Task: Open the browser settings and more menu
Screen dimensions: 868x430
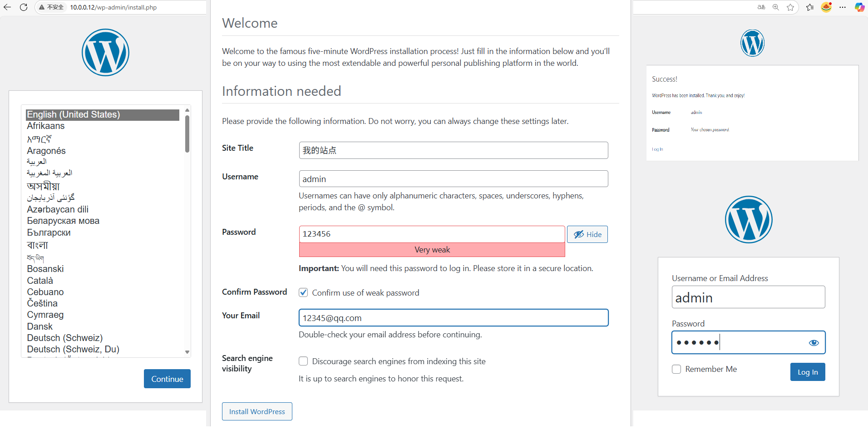Action: pyautogui.click(x=843, y=7)
